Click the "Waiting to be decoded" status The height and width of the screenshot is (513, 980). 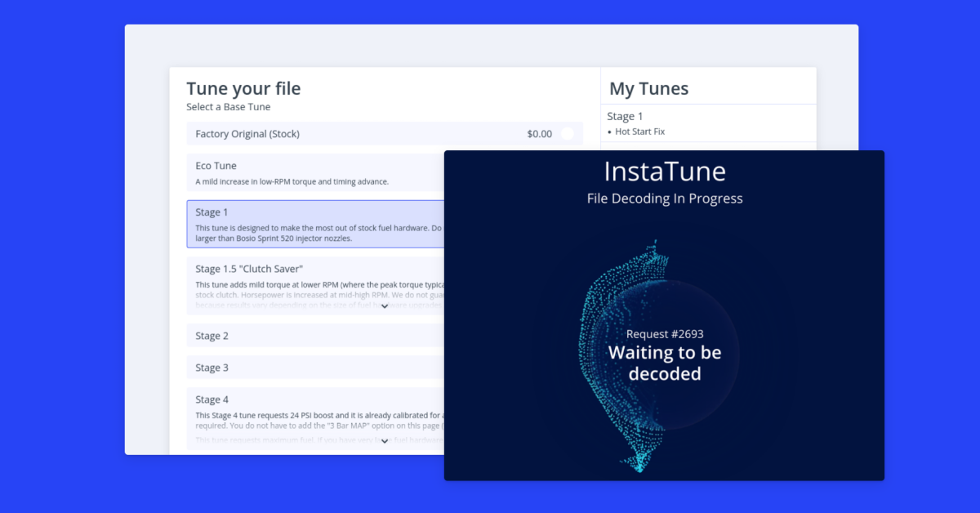point(665,364)
